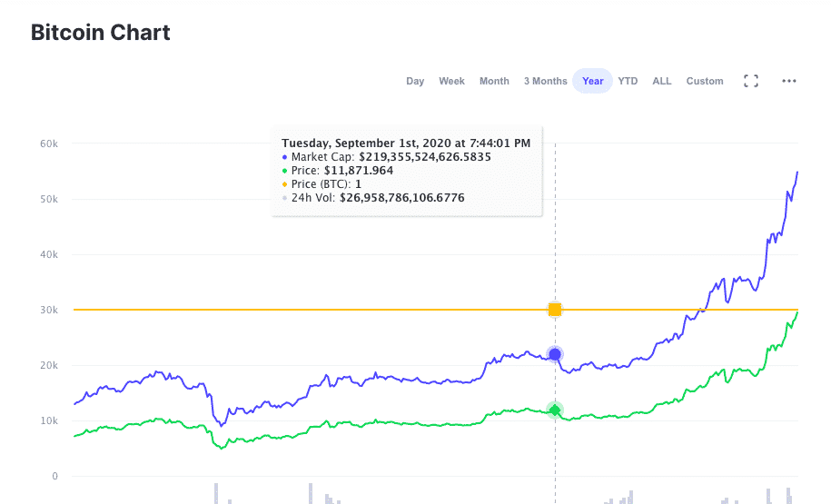Click the blue market cap line peak
This screenshot has height=504, width=831.
[797, 173]
